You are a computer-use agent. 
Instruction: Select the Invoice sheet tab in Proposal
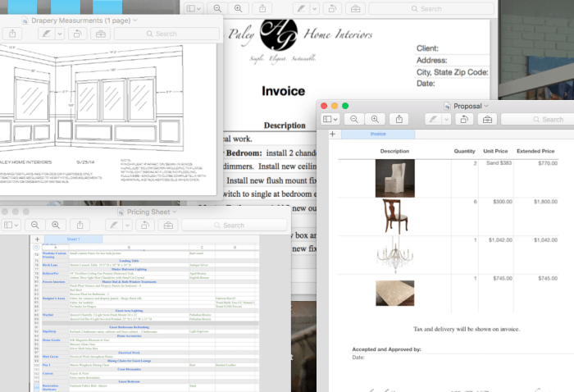pyautogui.click(x=377, y=134)
